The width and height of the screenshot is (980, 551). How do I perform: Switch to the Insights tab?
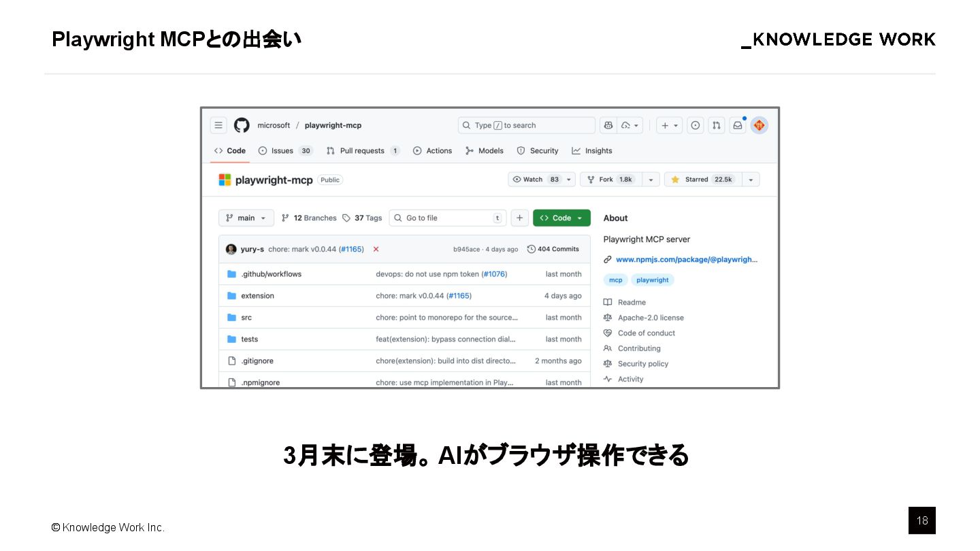591,151
